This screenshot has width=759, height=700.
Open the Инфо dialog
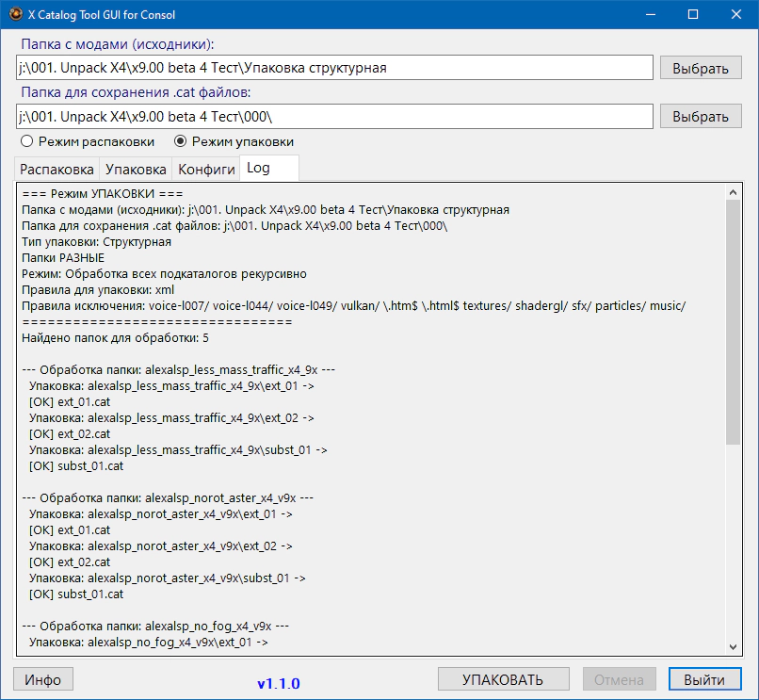click(x=43, y=679)
